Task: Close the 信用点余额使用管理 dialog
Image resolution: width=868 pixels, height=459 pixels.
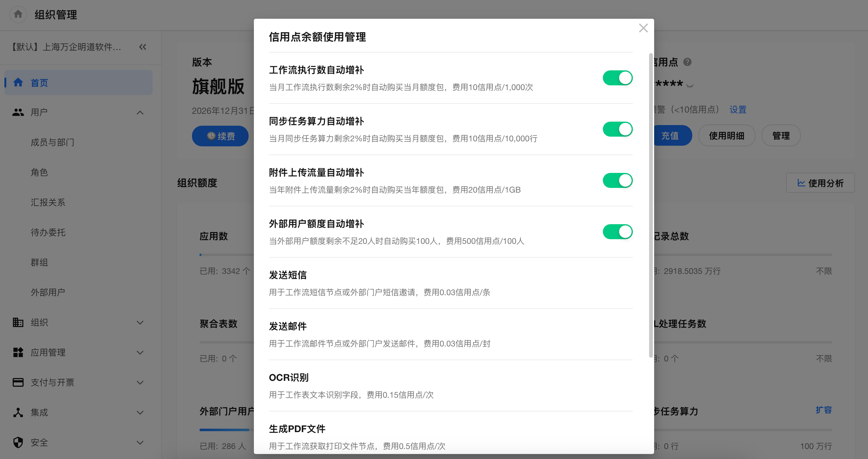Action: [643, 28]
